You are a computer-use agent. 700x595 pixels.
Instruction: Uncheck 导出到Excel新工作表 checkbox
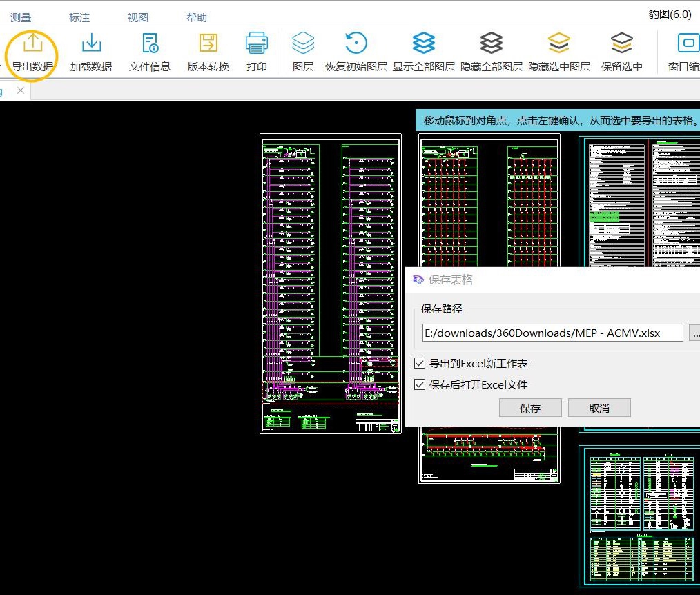click(x=420, y=363)
